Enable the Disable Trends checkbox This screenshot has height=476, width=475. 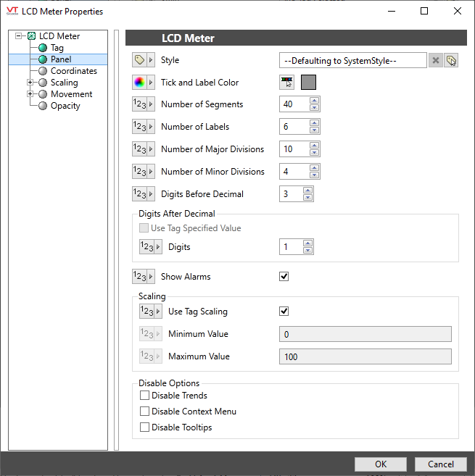145,396
